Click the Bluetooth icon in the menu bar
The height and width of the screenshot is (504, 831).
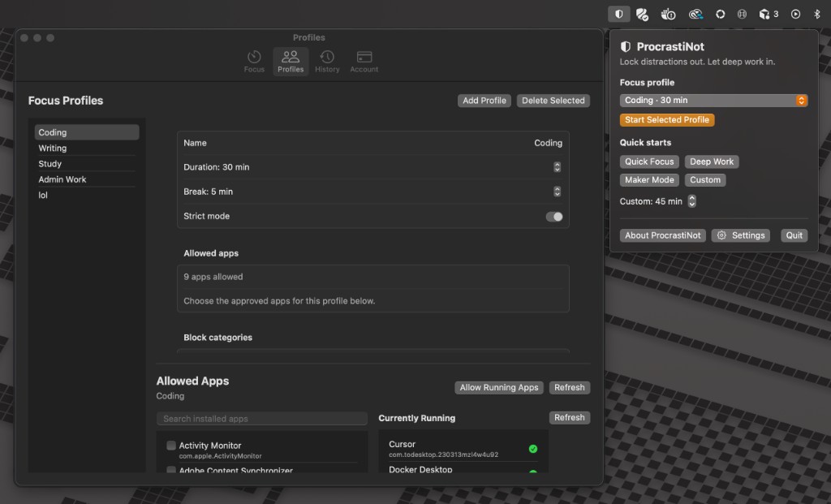(x=818, y=13)
